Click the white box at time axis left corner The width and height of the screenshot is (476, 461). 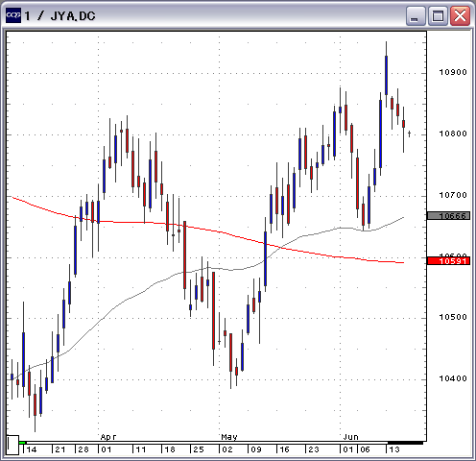tap(12, 445)
